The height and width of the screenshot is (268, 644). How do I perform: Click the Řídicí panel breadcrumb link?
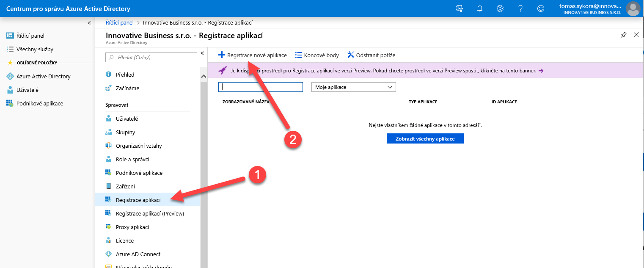tap(120, 22)
